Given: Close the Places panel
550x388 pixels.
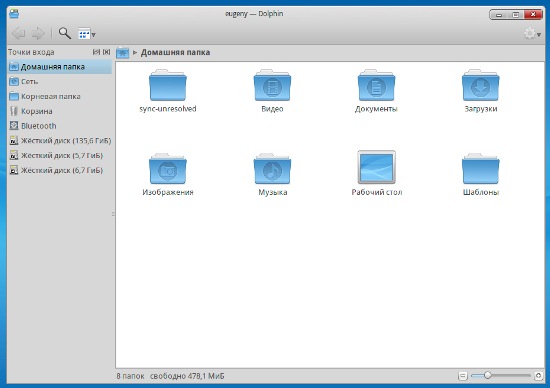Looking at the screenshot, I should click(x=107, y=52).
